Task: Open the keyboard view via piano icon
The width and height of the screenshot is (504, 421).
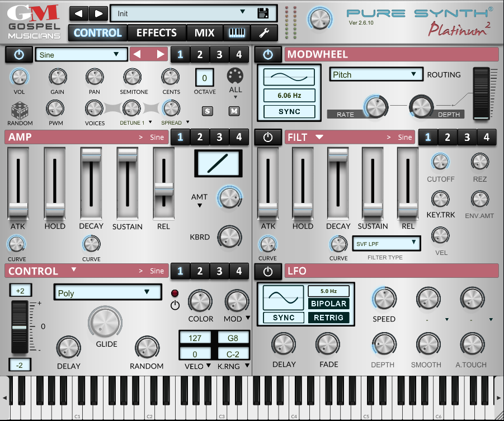Action: point(237,32)
